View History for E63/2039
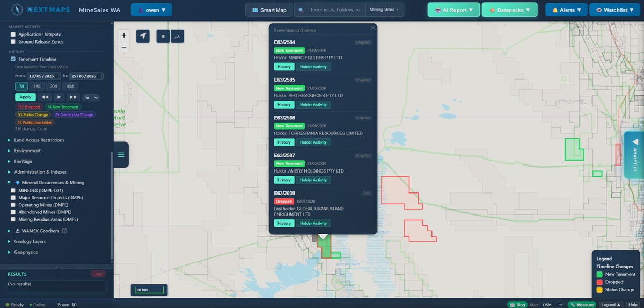The width and height of the screenshot is (644, 308). [284, 223]
